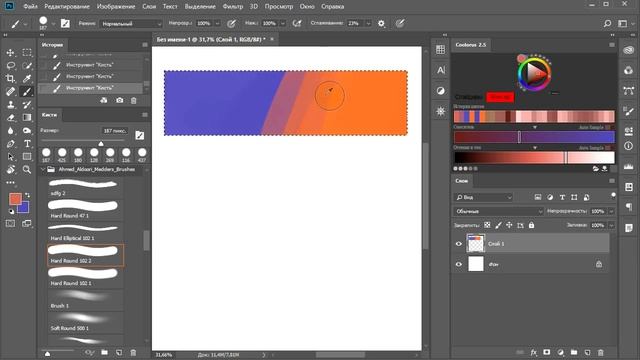Viewport: 640px width, 360px height.
Task: Hide layer Слой 1 with eye icon
Action: pyautogui.click(x=459, y=244)
